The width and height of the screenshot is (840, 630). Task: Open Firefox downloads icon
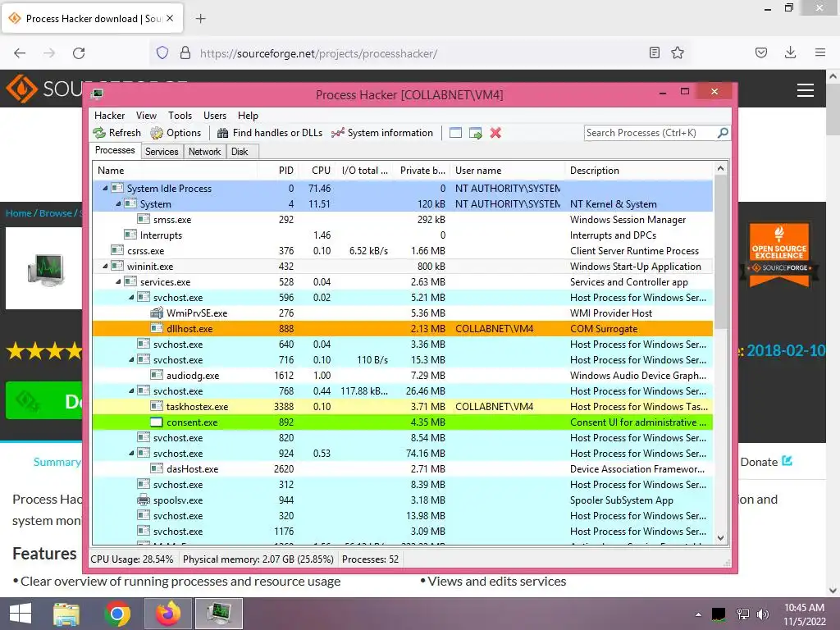[790, 52]
